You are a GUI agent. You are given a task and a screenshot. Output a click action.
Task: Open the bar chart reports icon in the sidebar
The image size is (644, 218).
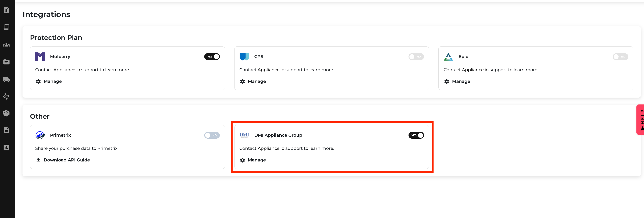(7, 147)
